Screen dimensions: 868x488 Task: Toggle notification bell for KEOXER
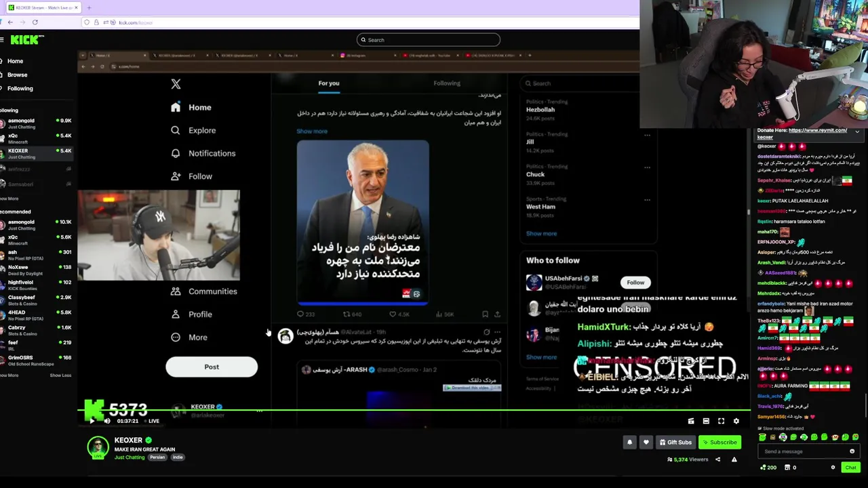[629, 443]
